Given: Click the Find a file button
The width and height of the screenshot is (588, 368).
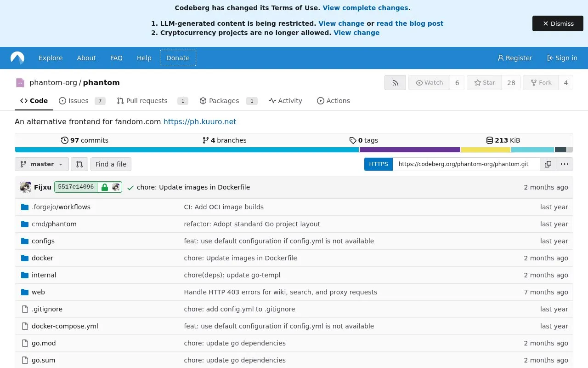Looking at the screenshot, I should pos(111,164).
